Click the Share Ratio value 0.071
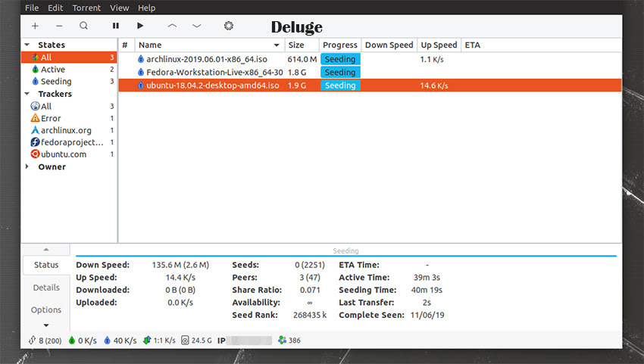 310,290
